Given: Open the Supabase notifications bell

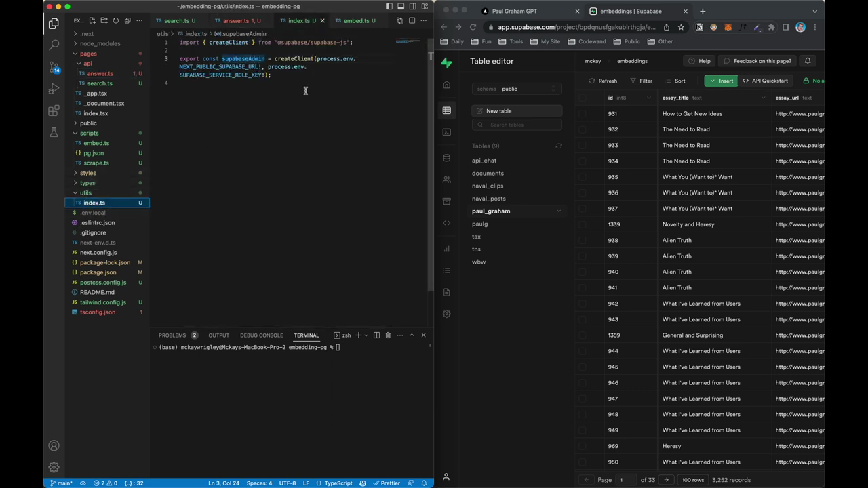Looking at the screenshot, I should pos(808,61).
